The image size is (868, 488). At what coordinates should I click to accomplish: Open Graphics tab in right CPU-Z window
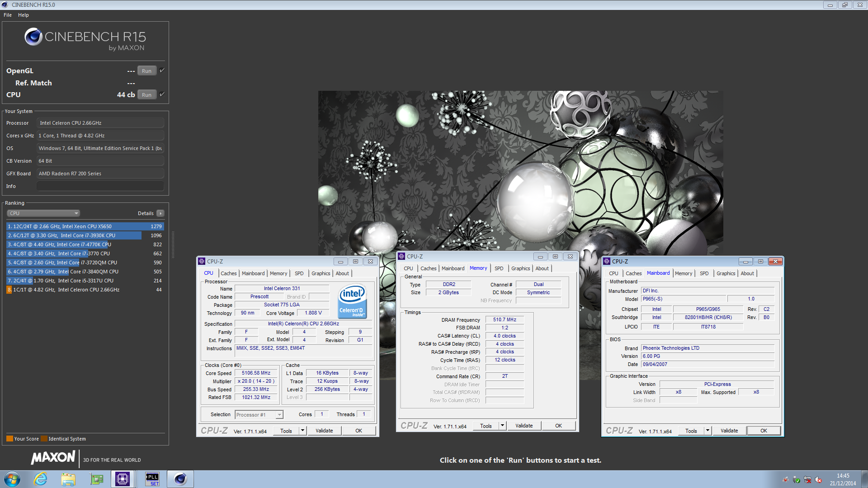726,273
